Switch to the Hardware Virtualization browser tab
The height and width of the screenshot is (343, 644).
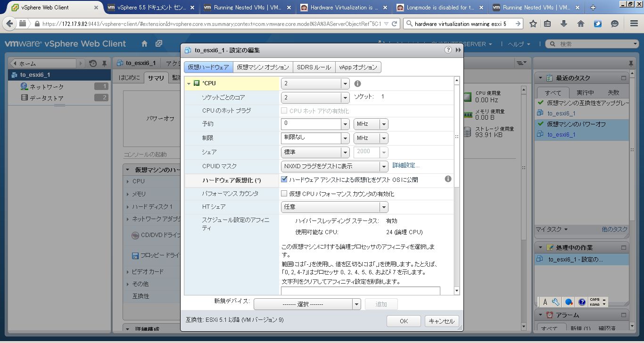point(344,8)
